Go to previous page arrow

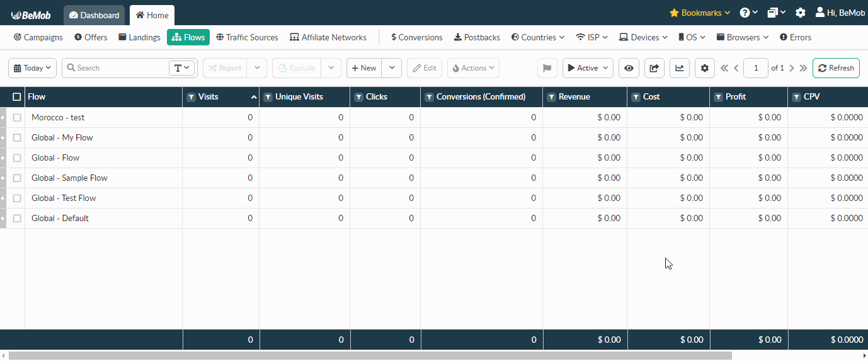click(x=736, y=68)
